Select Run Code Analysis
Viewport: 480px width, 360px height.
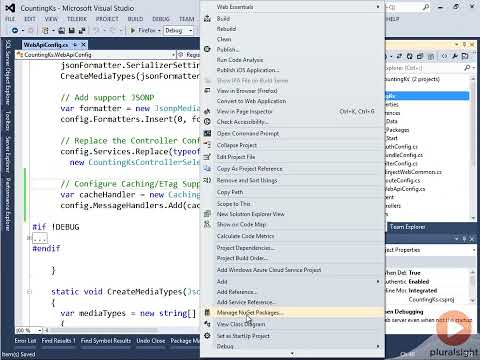[x=240, y=60]
